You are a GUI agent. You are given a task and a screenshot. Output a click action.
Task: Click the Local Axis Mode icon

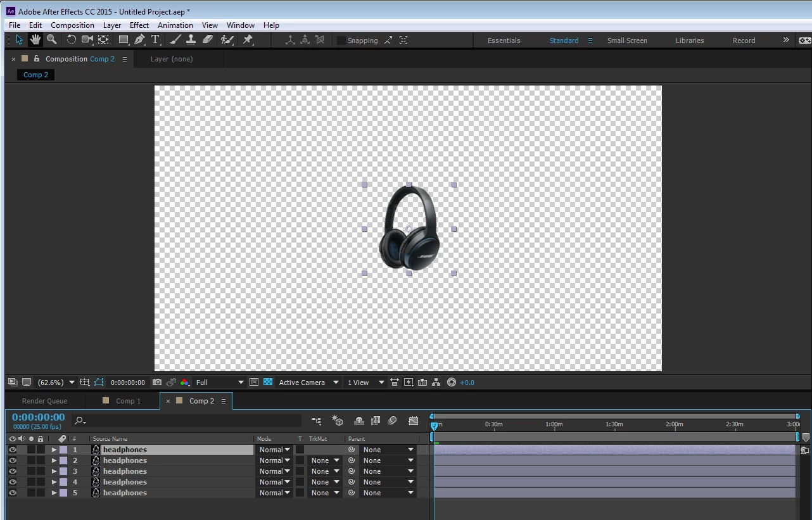pos(290,40)
